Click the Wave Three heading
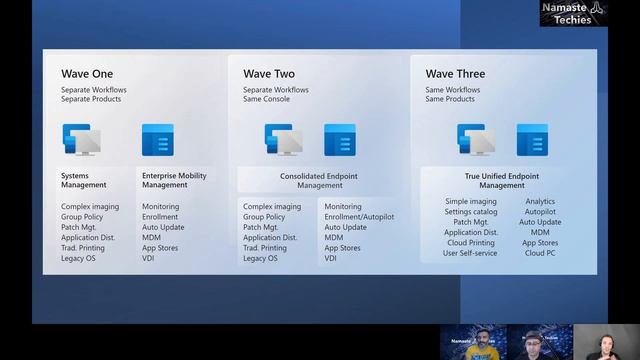 [456, 74]
